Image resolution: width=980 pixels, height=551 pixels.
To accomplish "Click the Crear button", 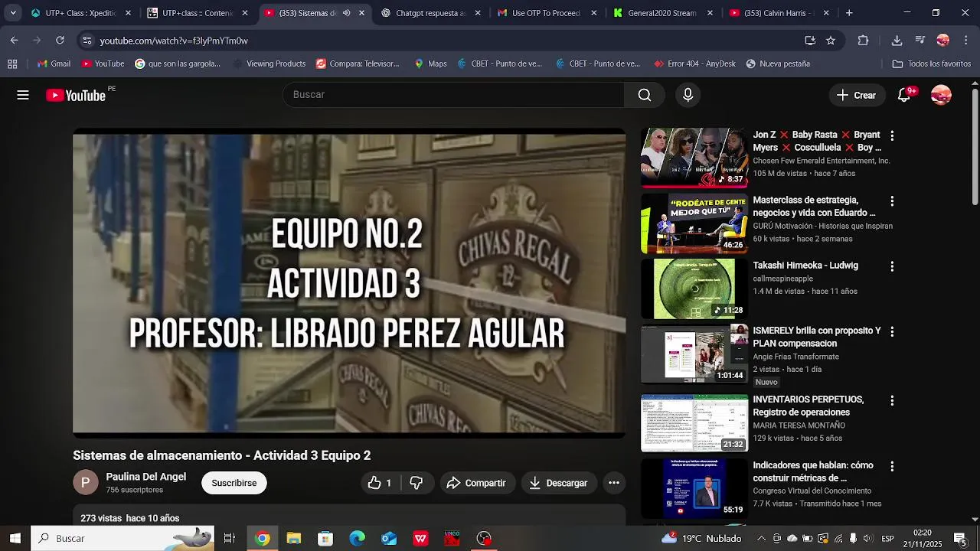I will [856, 95].
